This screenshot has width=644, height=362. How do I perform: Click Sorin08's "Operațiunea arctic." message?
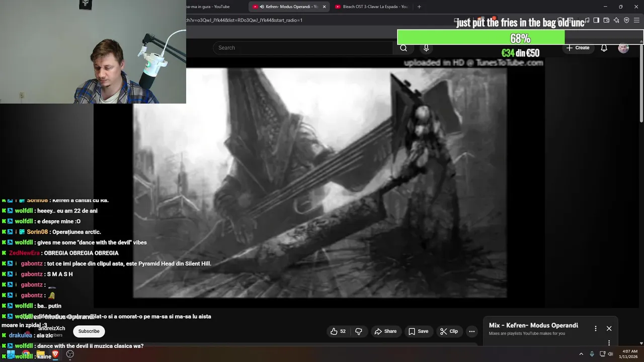point(76,232)
